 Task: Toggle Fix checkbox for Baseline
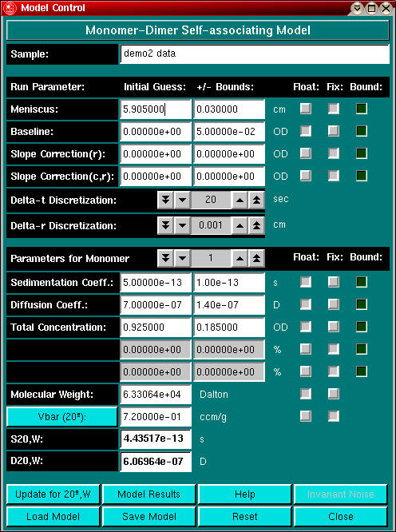point(334,131)
